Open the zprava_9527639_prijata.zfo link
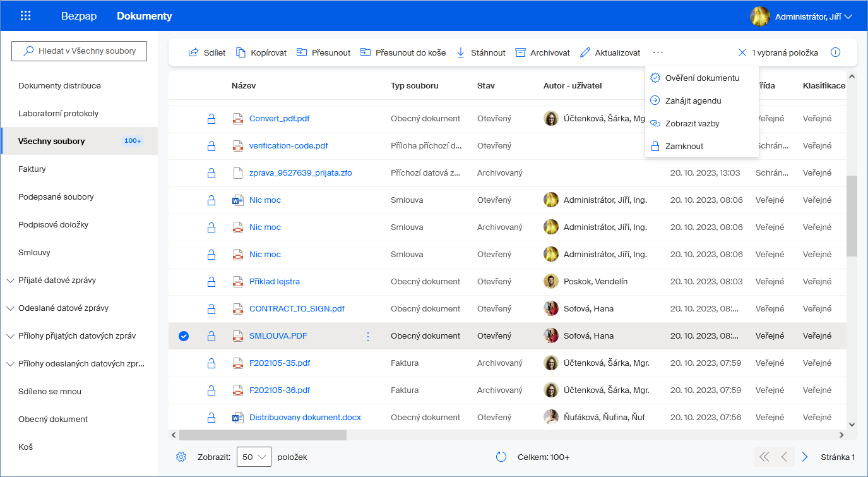This screenshot has width=868, height=477. [x=300, y=172]
